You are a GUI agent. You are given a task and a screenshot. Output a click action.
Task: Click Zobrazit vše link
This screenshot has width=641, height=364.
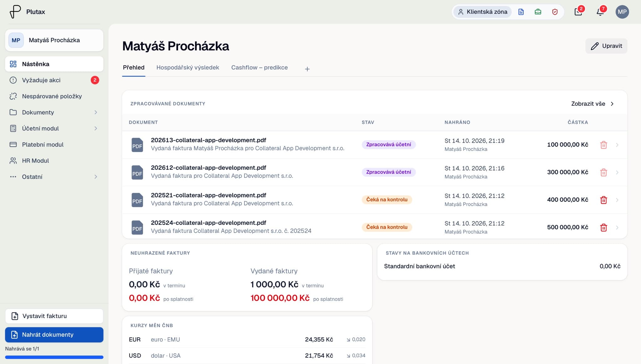592,104
